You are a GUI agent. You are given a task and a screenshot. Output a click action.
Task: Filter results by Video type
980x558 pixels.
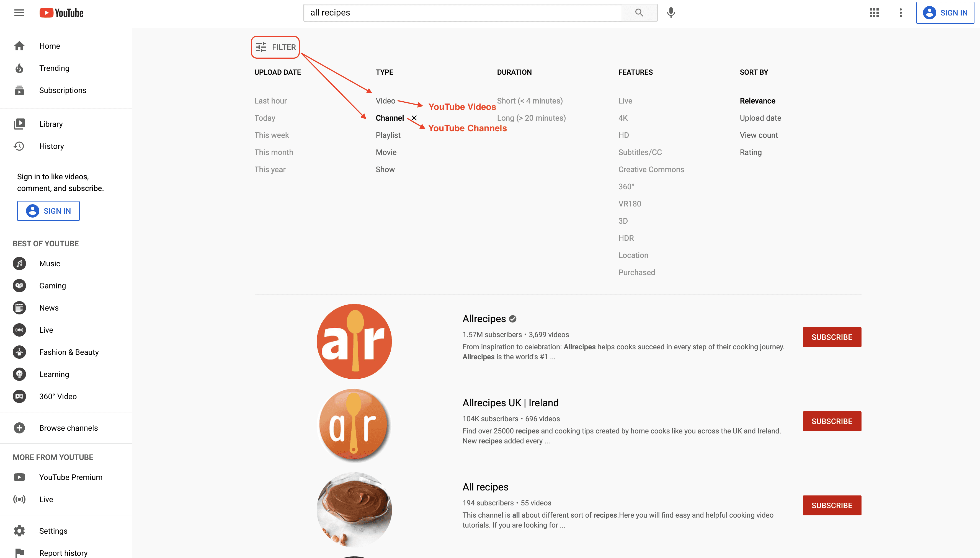click(x=385, y=101)
